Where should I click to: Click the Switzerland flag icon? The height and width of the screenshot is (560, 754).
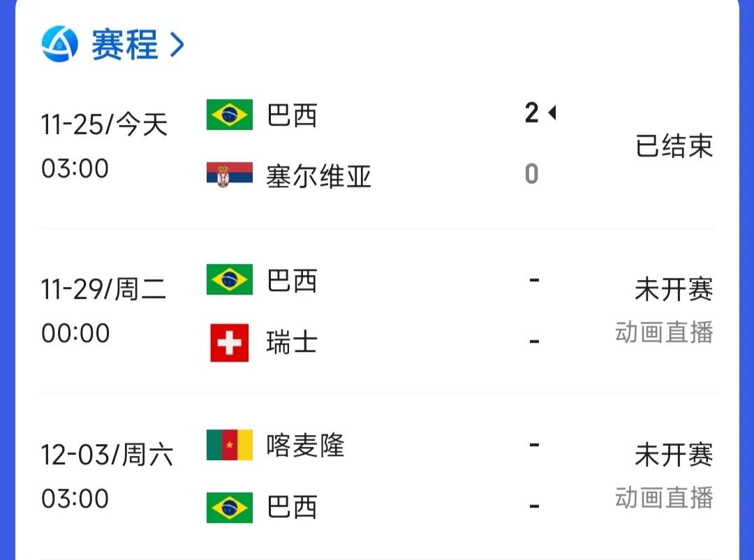click(230, 343)
